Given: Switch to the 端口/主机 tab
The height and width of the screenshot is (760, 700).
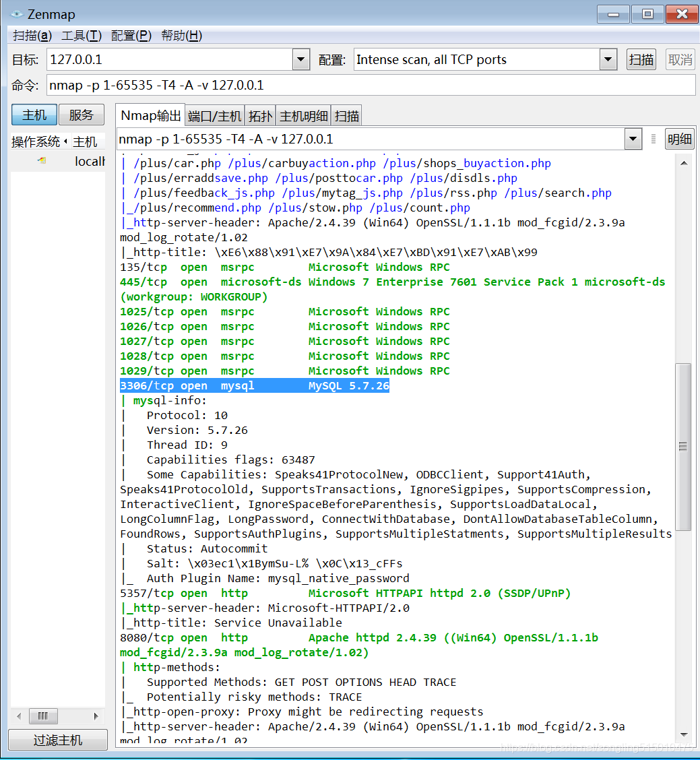Looking at the screenshot, I should (214, 117).
